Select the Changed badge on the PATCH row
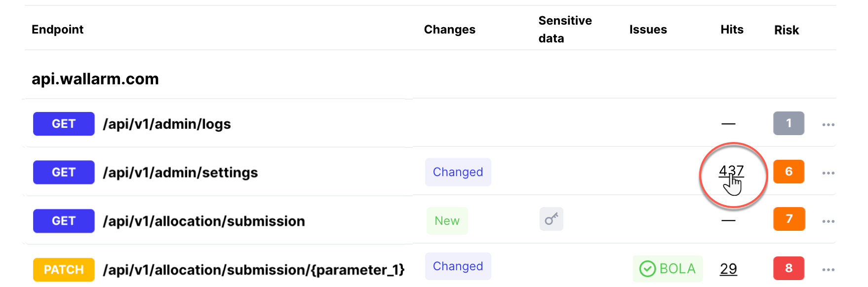868x287 pixels. (458, 266)
